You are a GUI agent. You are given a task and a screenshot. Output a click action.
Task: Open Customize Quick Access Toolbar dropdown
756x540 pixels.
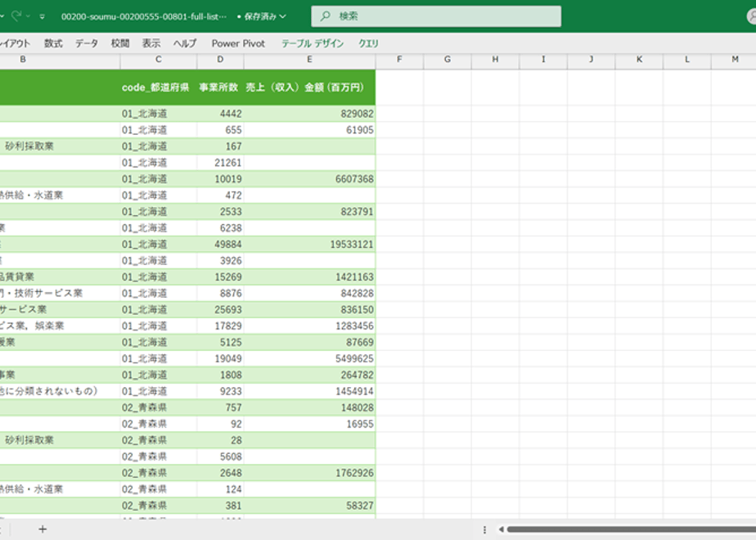click(43, 16)
